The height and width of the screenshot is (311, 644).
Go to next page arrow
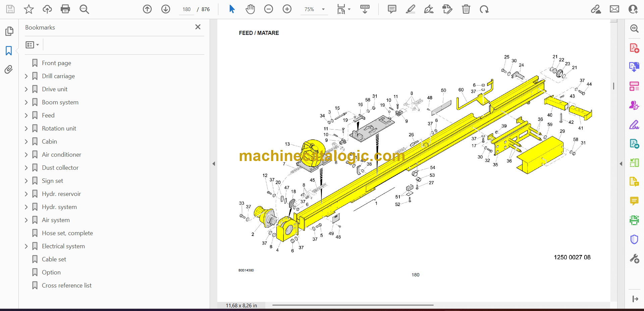(166, 9)
